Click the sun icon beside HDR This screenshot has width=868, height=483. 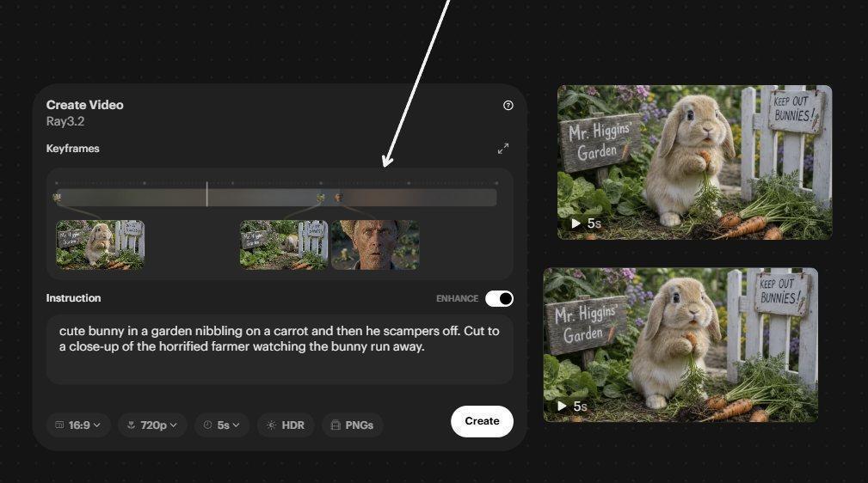click(x=271, y=425)
